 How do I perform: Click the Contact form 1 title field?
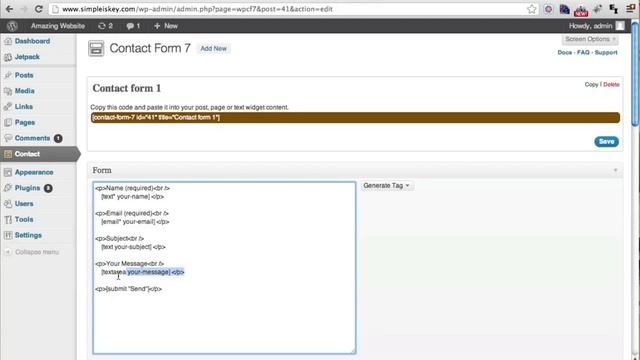coord(127,88)
